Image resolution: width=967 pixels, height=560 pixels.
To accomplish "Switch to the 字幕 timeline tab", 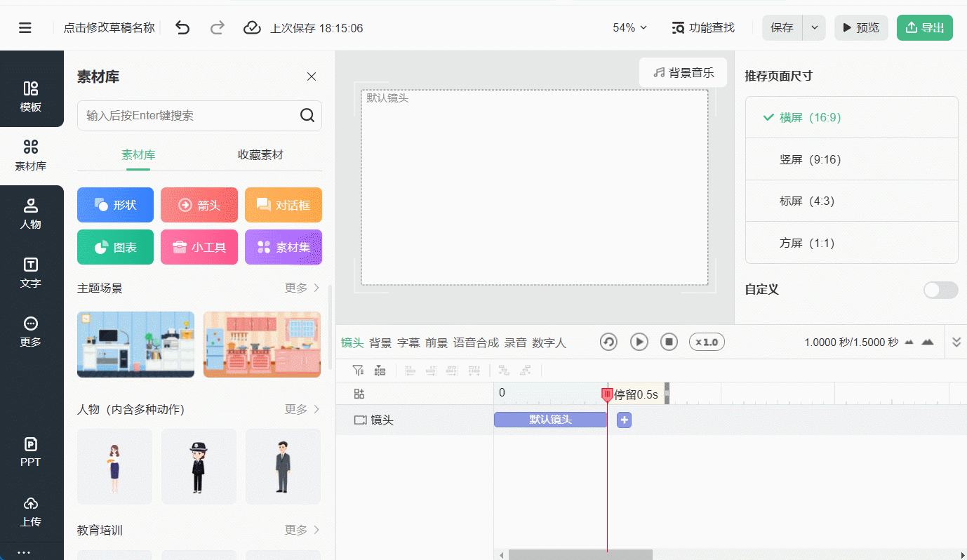I will point(408,342).
